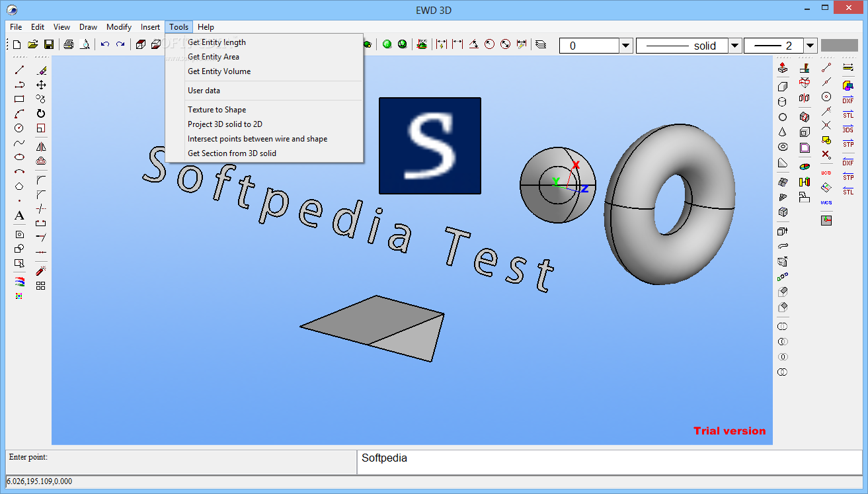Create a 3D wedge solid
This screenshot has width=868, height=494.
pos(783,163)
